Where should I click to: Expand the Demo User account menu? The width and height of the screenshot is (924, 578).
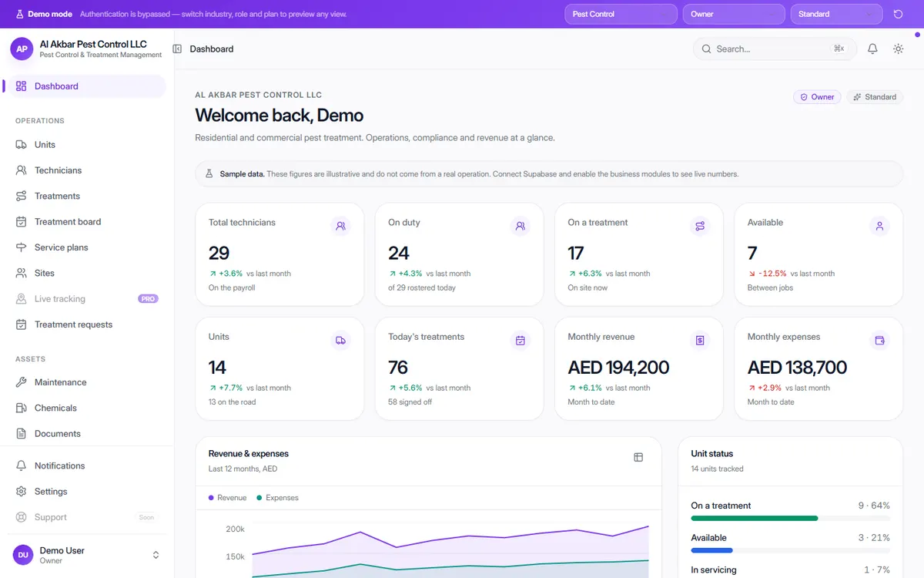86,555
